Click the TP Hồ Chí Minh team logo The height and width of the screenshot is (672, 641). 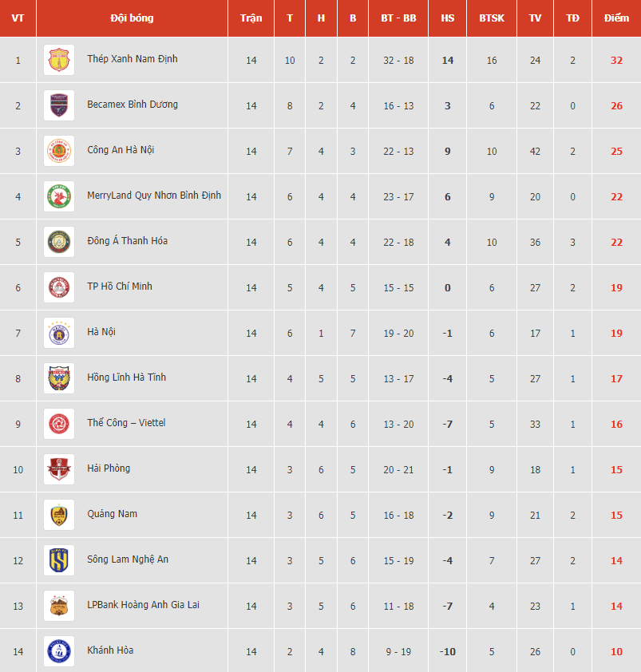(x=59, y=287)
